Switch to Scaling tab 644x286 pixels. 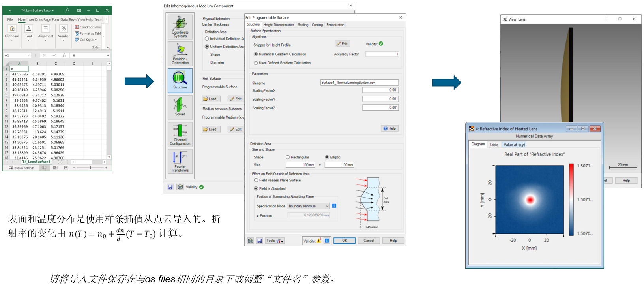point(303,25)
